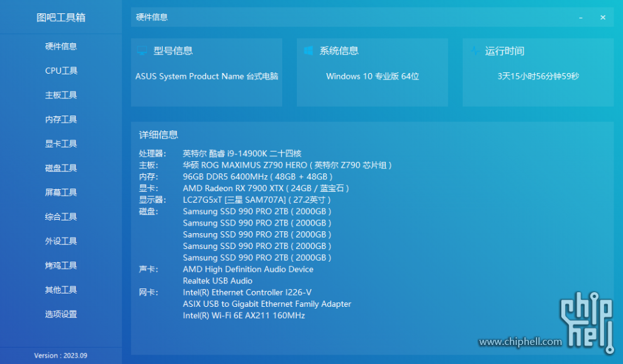Go to 屏幕工具 section
Viewport: 623px width, 364px height.
pyautogui.click(x=61, y=192)
